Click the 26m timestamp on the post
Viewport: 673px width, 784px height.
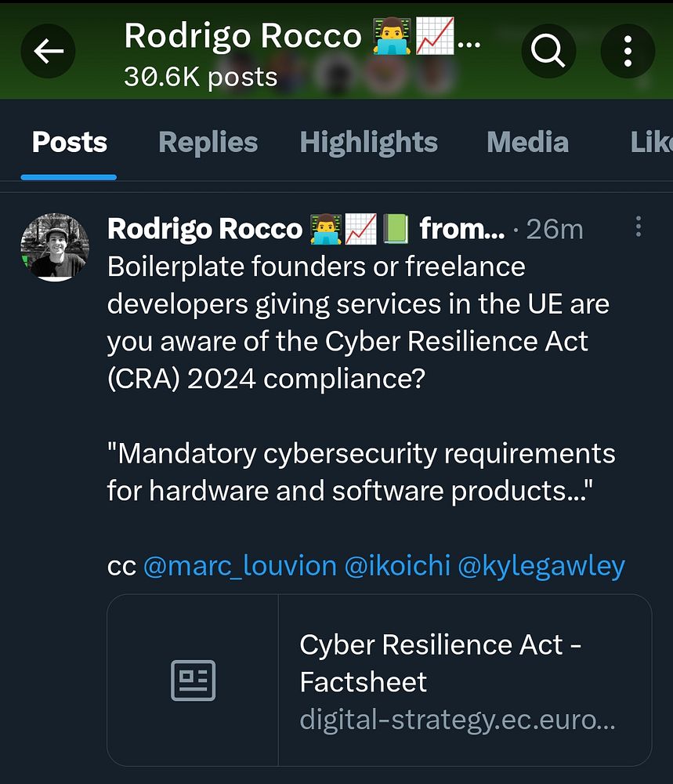click(x=554, y=229)
